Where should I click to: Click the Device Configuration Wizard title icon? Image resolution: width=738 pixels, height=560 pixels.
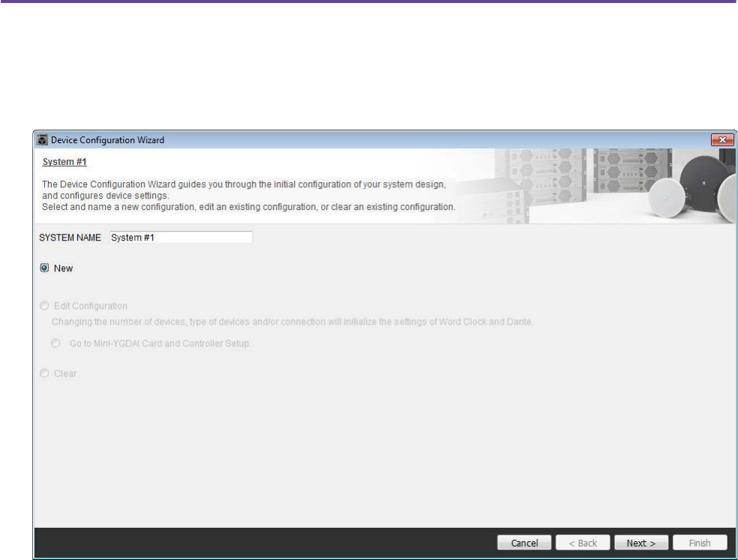point(42,139)
